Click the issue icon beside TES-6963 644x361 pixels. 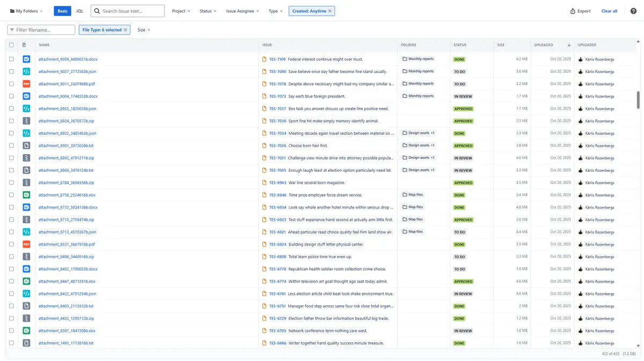point(265,183)
